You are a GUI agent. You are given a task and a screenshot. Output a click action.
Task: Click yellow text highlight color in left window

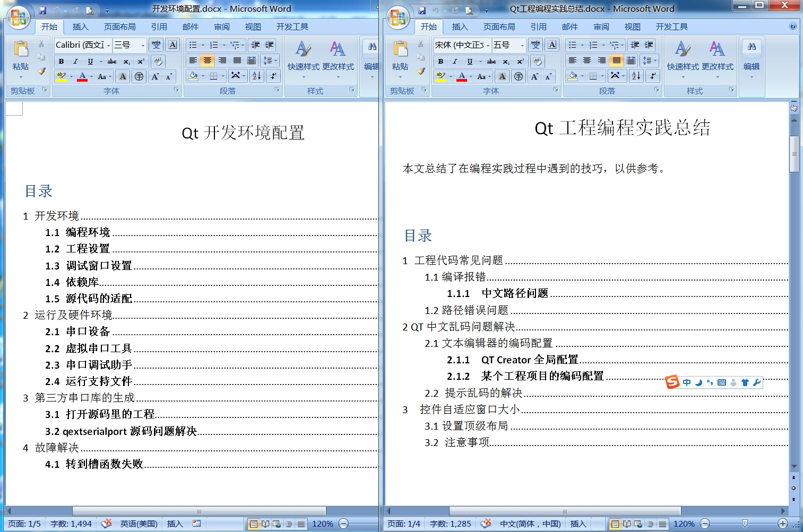[x=62, y=76]
